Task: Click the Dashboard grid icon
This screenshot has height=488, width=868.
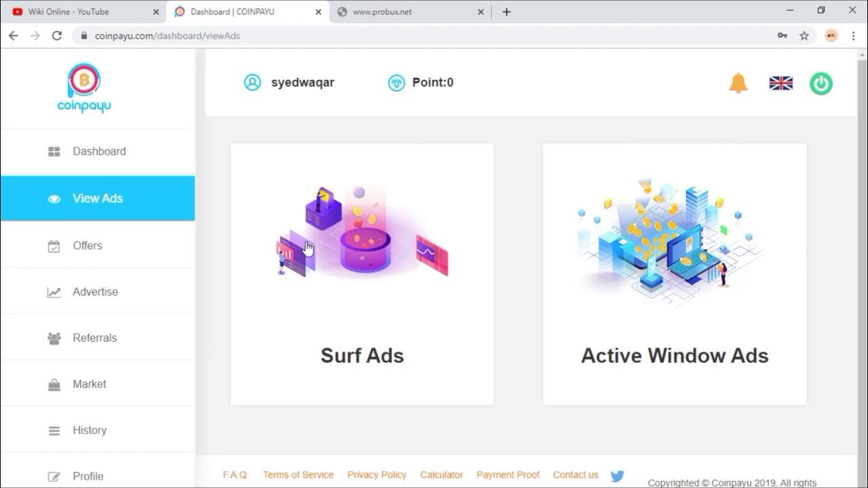Action: (x=54, y=152)
